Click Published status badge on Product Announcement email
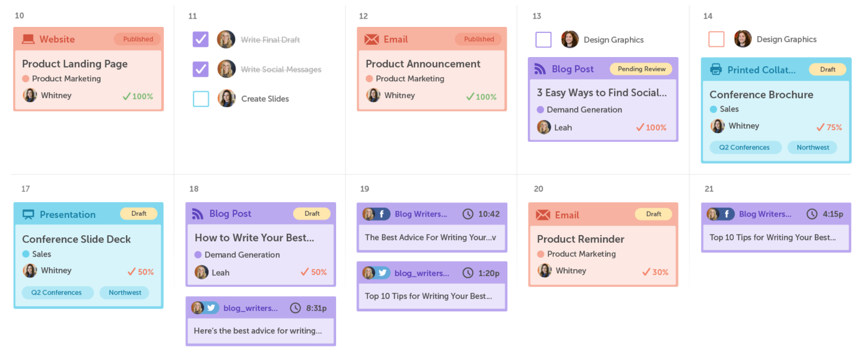Image resolution: width=868 pixels, height=353 pixels. [x=479, y=39]
